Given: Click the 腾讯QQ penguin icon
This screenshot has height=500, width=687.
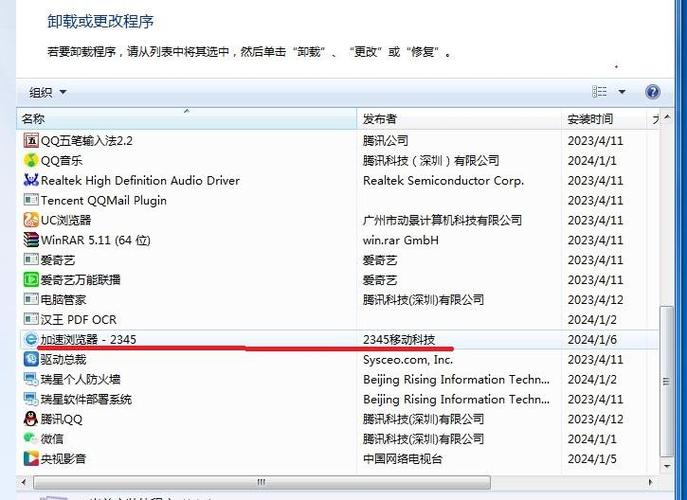Looking at the screenshot, I should (31, 419).
